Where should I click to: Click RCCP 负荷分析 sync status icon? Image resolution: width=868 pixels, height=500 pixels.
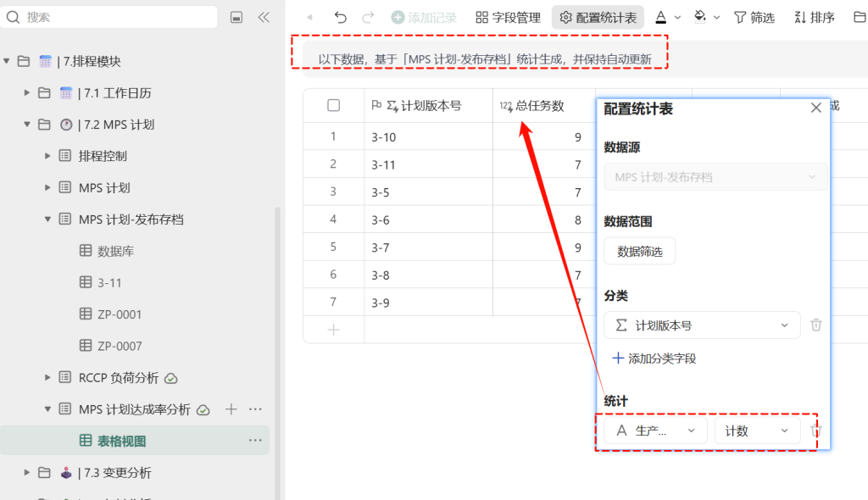171,379
